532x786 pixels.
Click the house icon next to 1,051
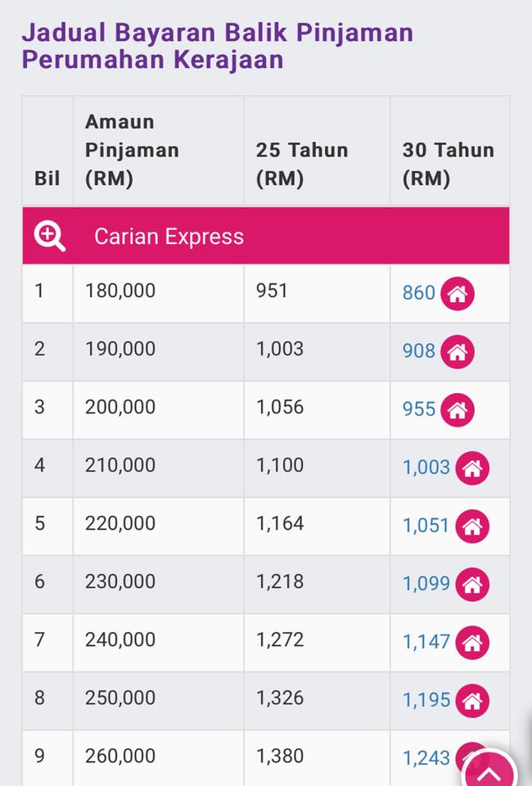472,526
